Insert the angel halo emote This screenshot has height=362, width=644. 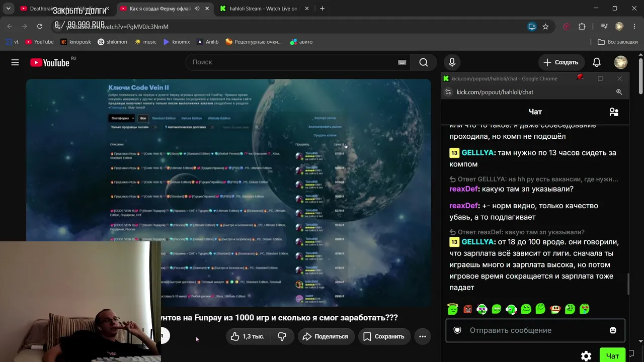click(453, 309)
